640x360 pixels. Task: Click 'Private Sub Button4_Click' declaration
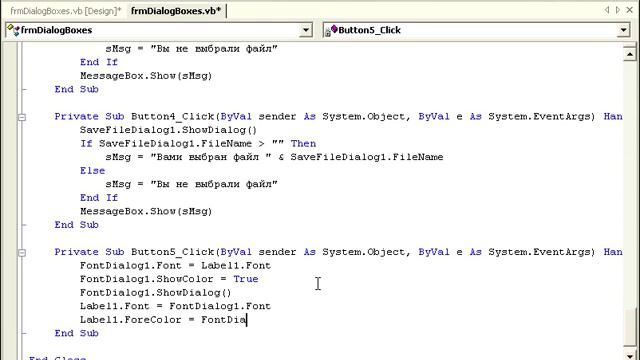pyautogui.click(x=338, y=117)
